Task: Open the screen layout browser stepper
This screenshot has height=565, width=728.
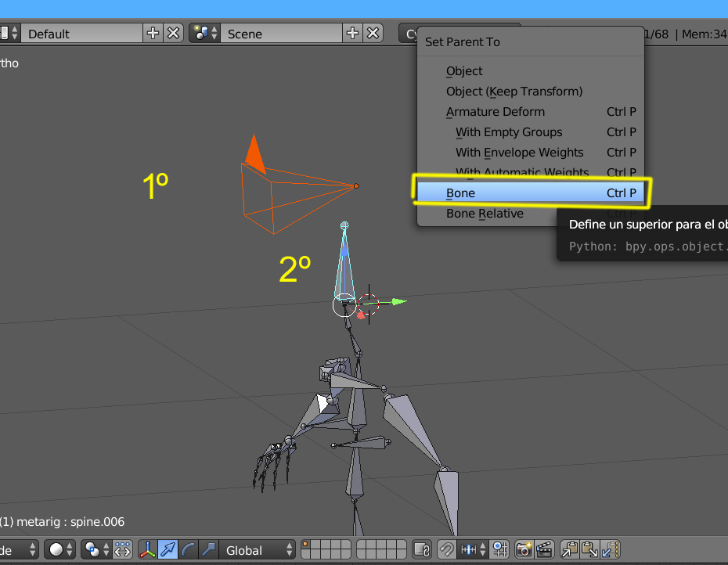Action: [x=9, y=34]
